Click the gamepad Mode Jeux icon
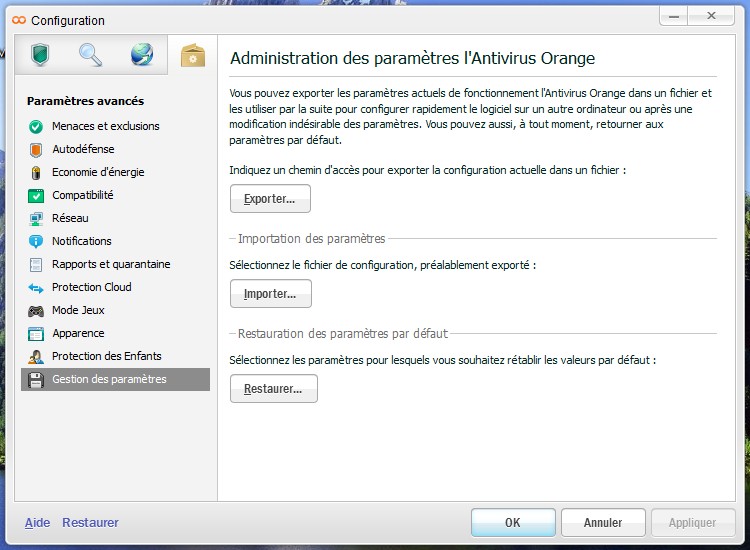The width and height of the screenshot is (750, 550). (36, 311)
